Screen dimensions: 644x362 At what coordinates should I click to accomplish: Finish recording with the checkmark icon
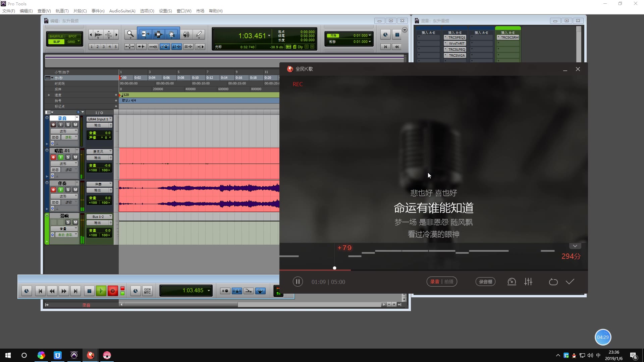tap(570, 282)
